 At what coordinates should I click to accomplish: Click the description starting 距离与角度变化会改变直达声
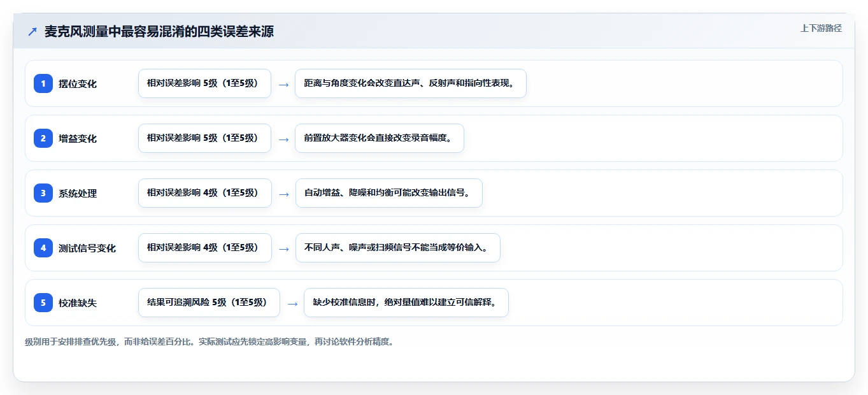point(411,83)
